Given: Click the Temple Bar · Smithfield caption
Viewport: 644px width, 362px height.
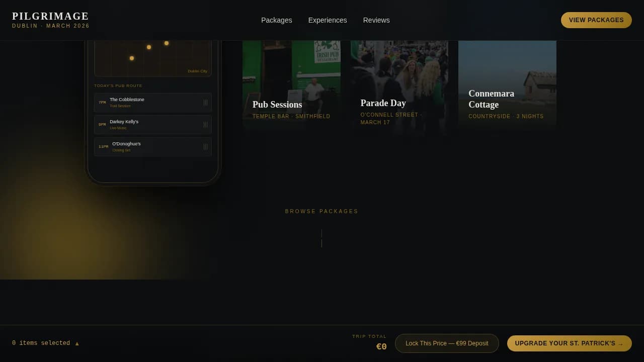Looking at the screenshot, I should 291,117.
